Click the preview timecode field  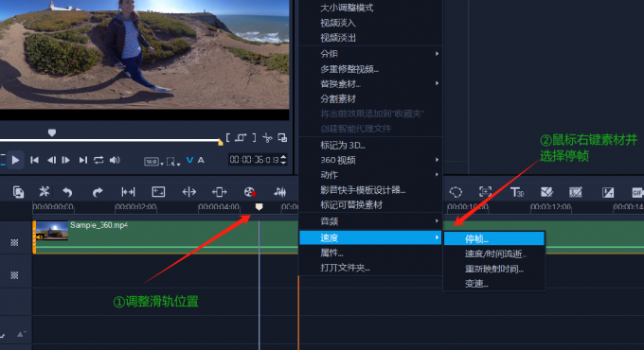point(254,160)
